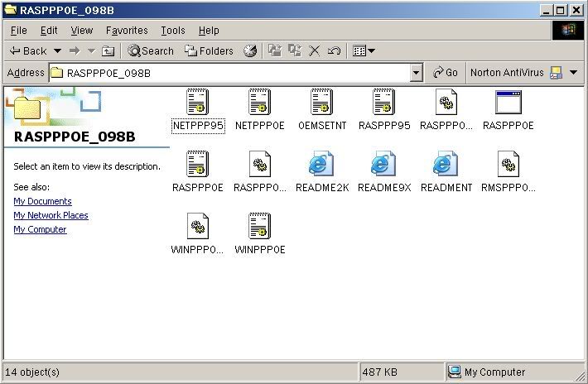Open the My Network Places link

tap(51, 215)
